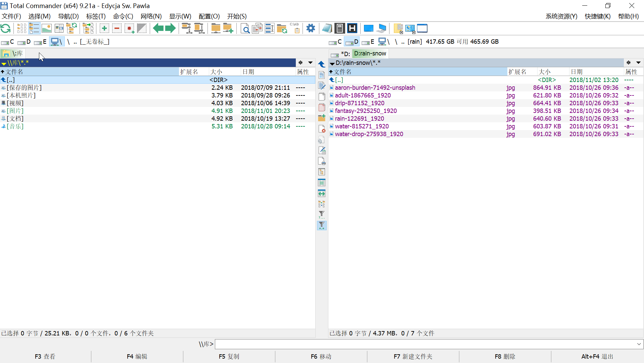Expand the command line history dropdown
Viewport: 644px width, 363px height.
[x=639, y=344]
